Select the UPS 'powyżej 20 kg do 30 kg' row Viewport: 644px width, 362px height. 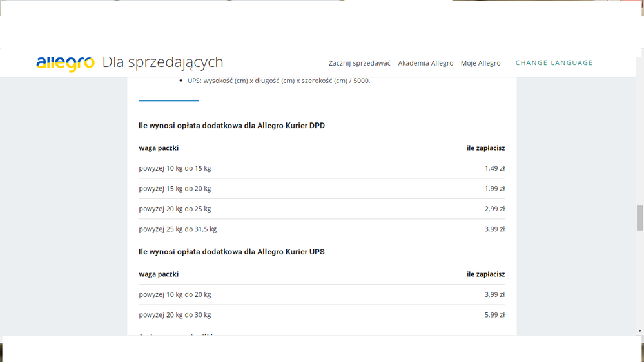point(175,315)
